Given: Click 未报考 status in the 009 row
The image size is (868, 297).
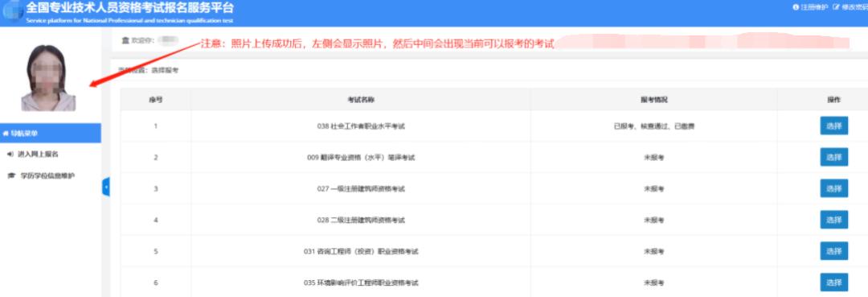Looking at the screenshot, I should (x=653, y=158).
